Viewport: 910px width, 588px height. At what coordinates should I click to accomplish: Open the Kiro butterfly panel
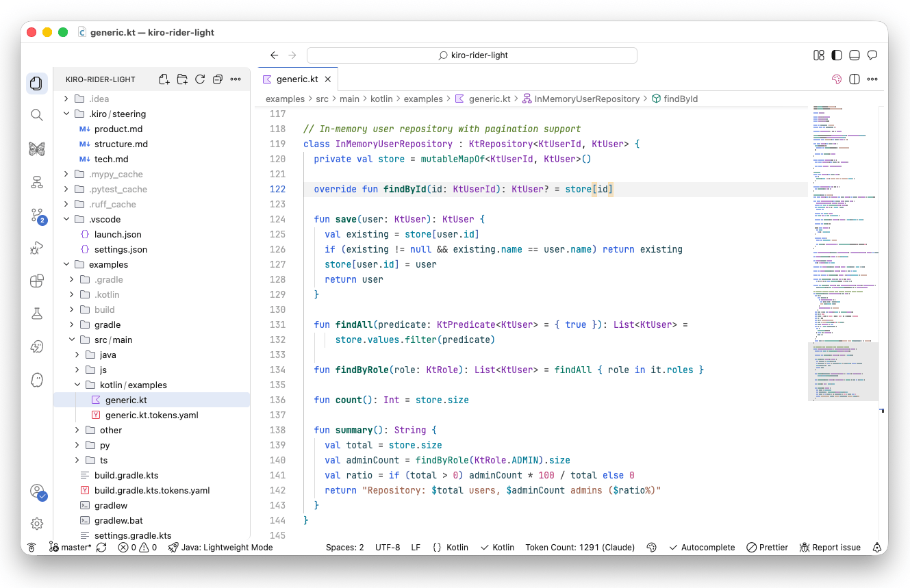tap(37, 149)
